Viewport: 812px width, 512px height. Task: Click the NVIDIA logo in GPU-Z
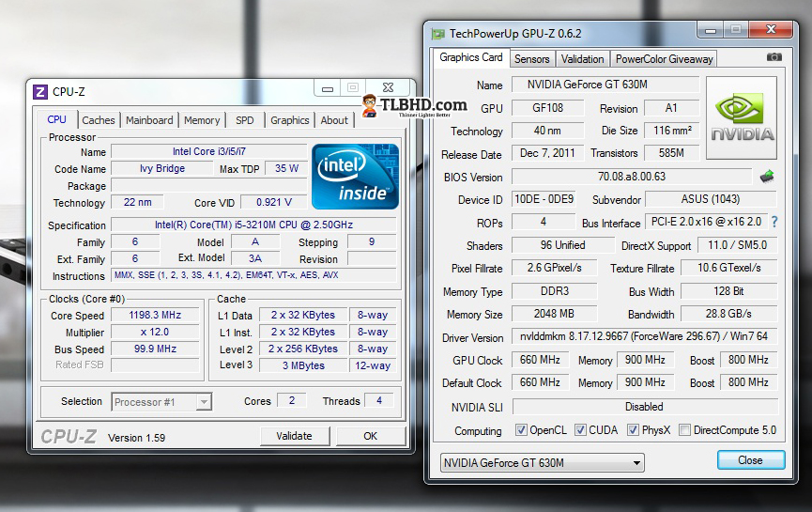pos(742,117)
